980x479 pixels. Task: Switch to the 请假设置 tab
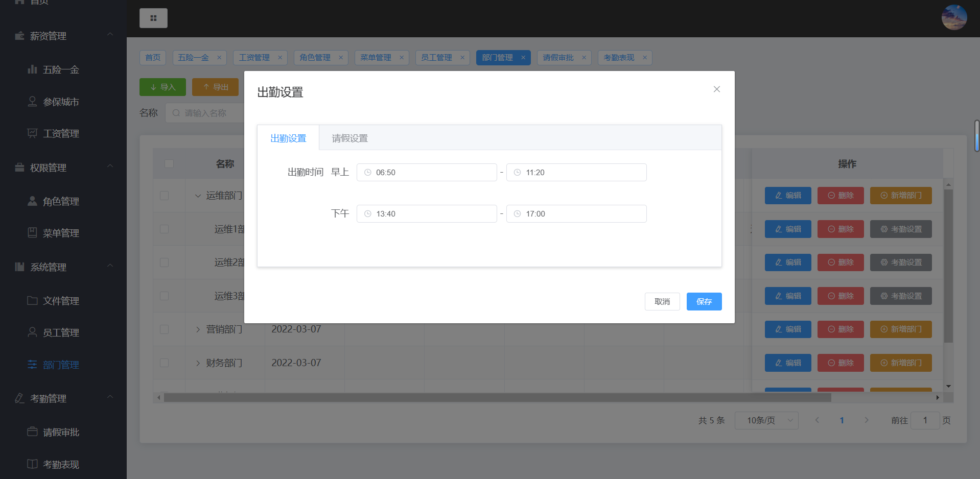coord(349,137)
